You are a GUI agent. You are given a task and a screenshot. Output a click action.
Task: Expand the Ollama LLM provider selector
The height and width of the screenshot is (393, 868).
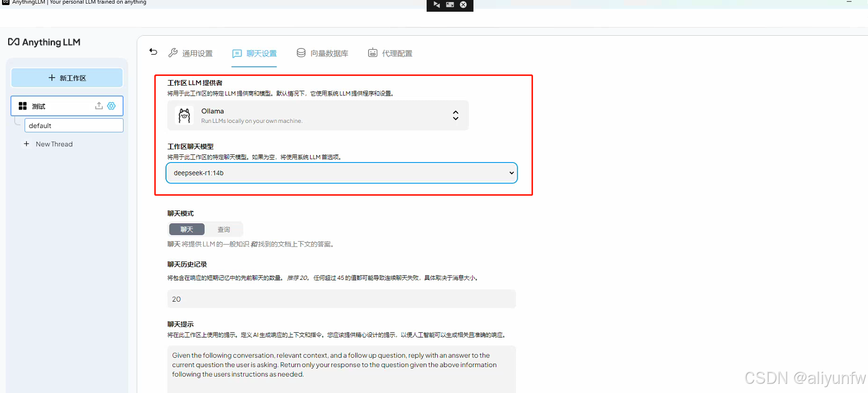pos(318,115)
